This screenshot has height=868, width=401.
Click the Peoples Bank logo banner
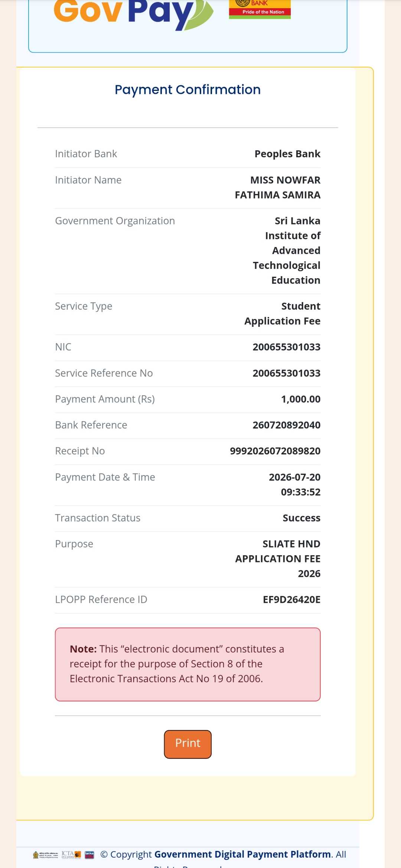pos(260,9)
